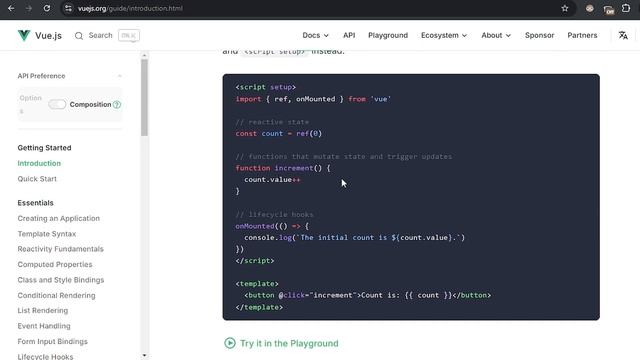The image size is (640, 360).
Task: Click the Search input field
Action: (x=107, y=36)
